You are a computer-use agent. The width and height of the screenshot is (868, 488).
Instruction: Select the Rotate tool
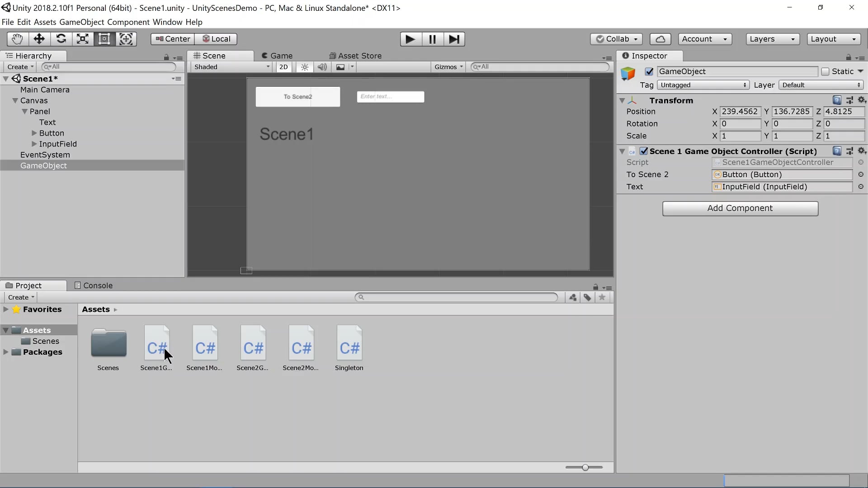(x=61, y=39)
